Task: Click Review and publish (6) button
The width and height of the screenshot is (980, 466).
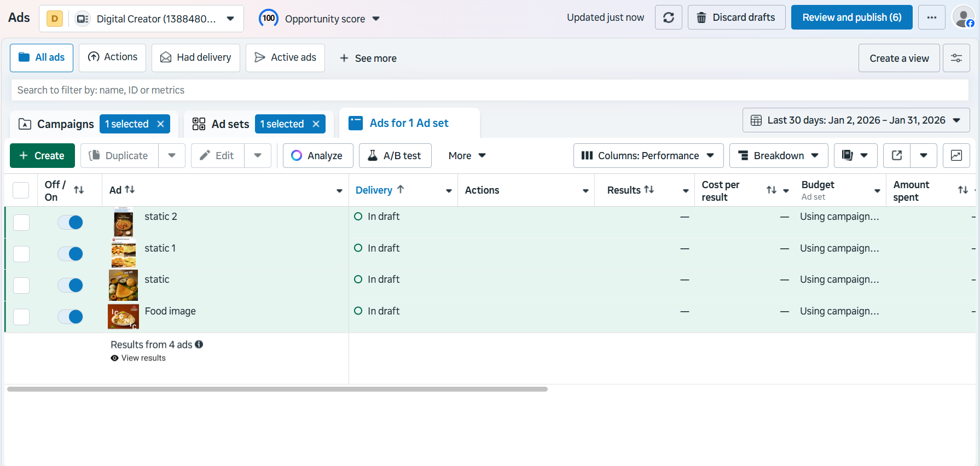Action: [x=851, y=18]
